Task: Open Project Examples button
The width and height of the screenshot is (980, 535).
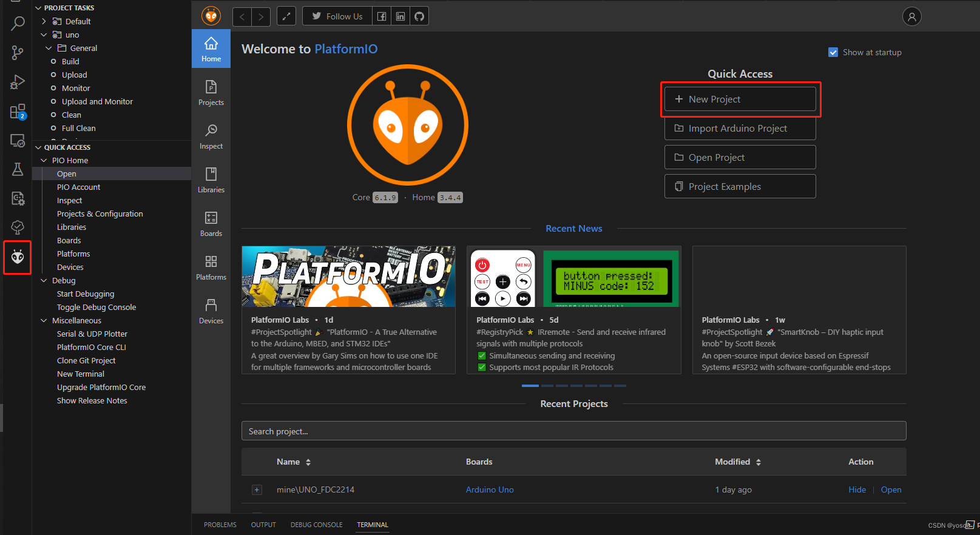Action: (740, 186)
